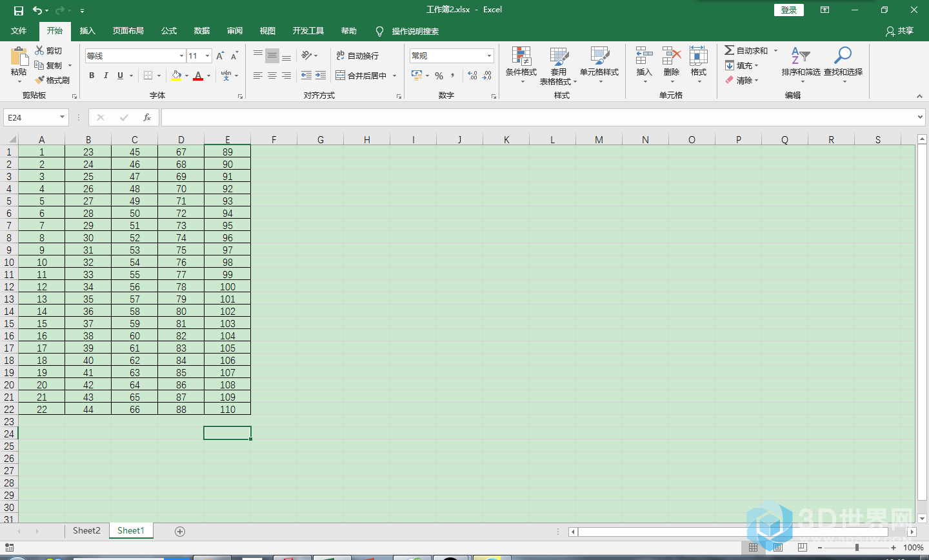Screen dimensions: 929x560
Task: Open the font name 等线 dropdown
Action: pyautogui.click(x=181, y=56)
